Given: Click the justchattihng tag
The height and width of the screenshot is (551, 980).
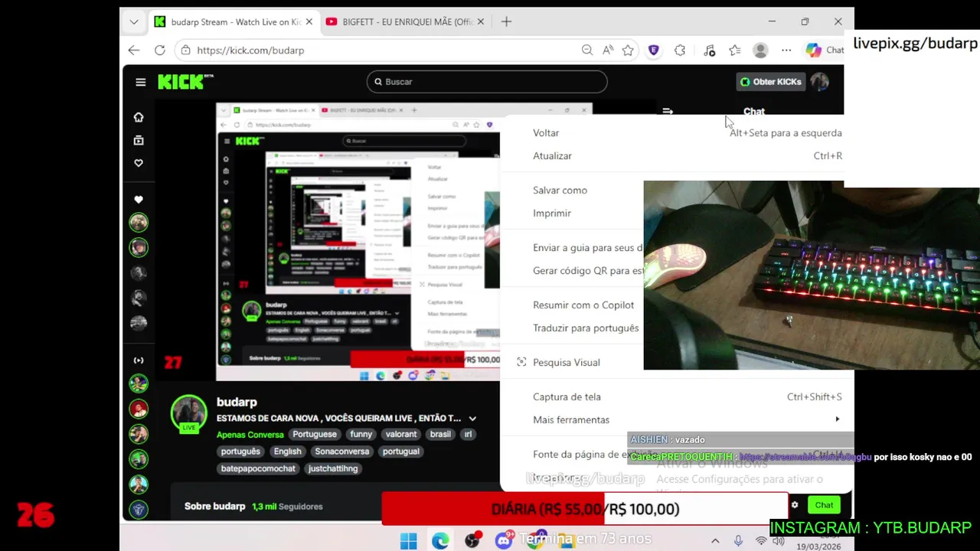Looking at the screenshot, I should [x=333, y=468].
